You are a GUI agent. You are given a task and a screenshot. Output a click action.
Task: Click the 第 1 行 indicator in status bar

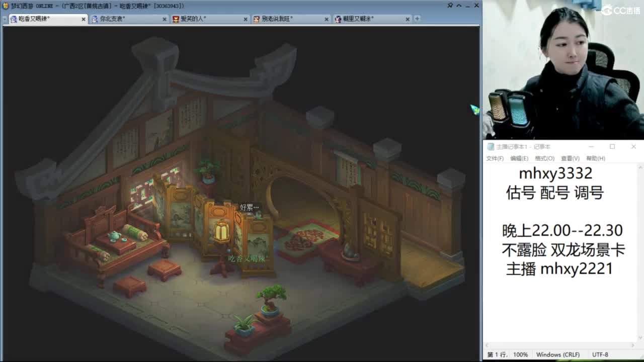click(496, 354)
